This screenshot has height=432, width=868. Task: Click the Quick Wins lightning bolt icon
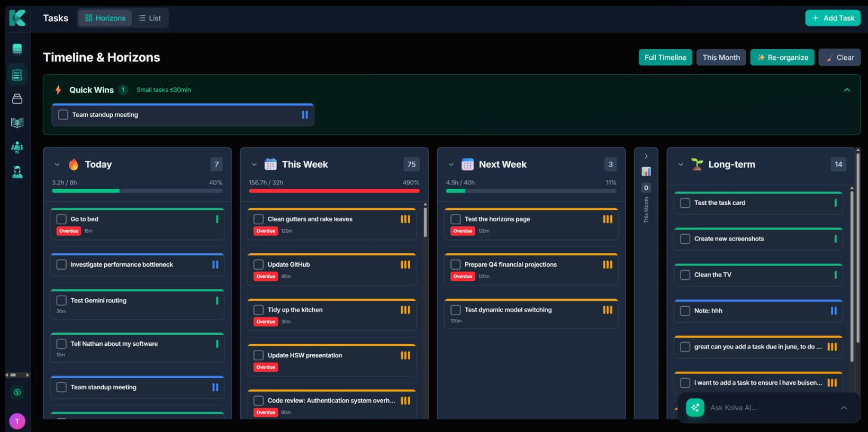coord(58,90)
